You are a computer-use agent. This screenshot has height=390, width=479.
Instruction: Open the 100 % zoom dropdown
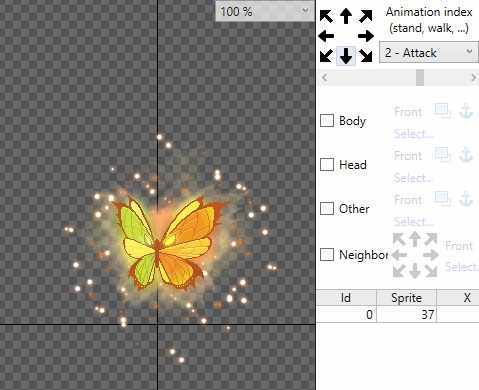click(x=265, y=12)
